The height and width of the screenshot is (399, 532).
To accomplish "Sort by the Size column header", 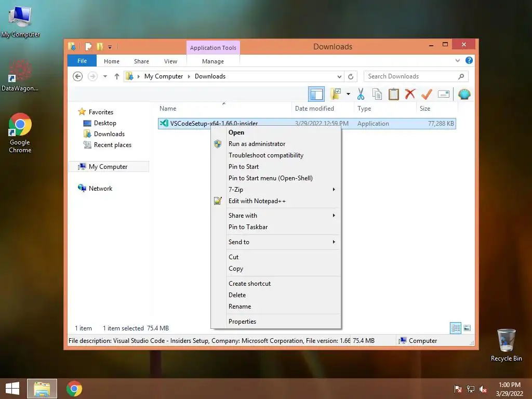I will (x=437, y=109).
